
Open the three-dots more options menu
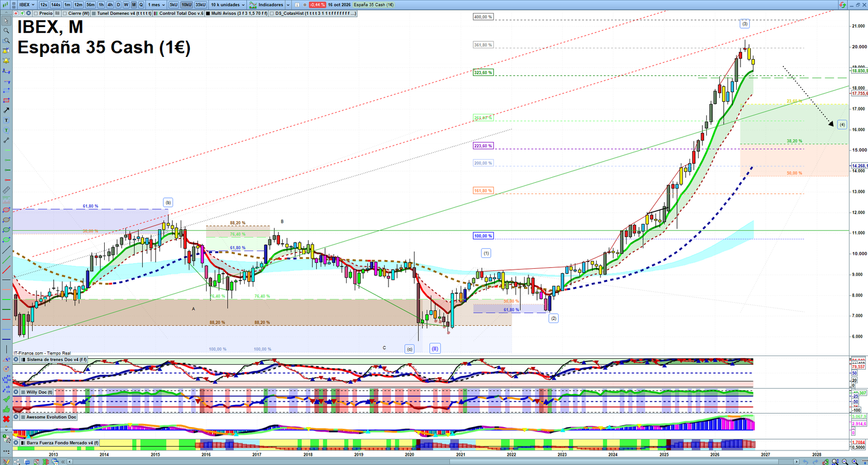point(6,451)
